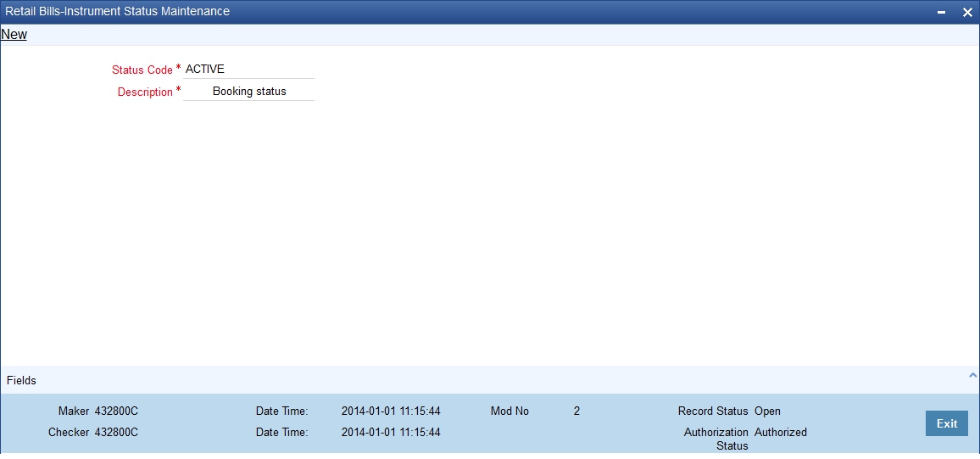Click the Checker Date Time value 2014-01-01 11:15:44

[391, 432]
